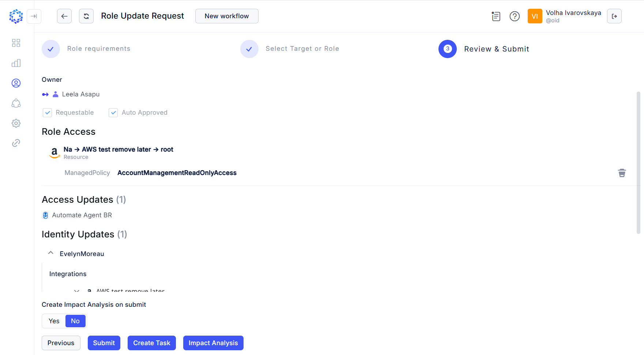644x355 pixels.
Task: Open the changelog notes icon in the header
Action: [x=496, y=16]
